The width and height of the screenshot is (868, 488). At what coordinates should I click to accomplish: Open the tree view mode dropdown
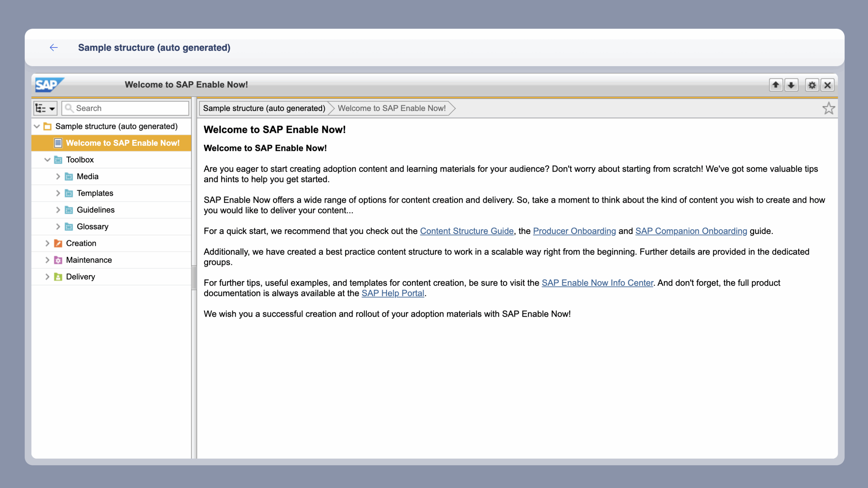(45, 108)
